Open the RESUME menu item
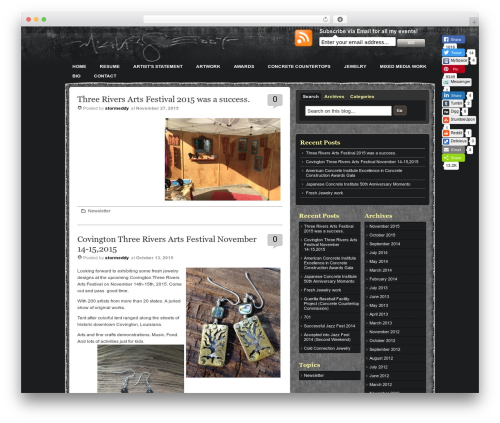 pos(110,67)
